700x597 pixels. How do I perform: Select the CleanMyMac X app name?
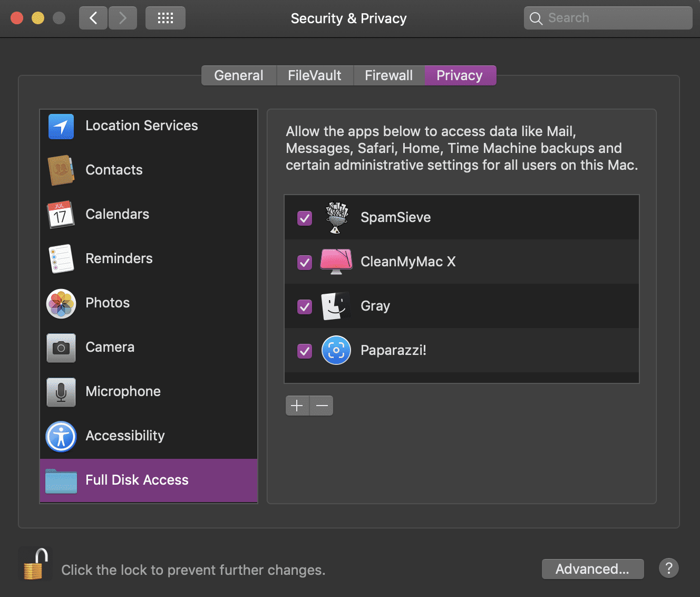pos(409,262)
